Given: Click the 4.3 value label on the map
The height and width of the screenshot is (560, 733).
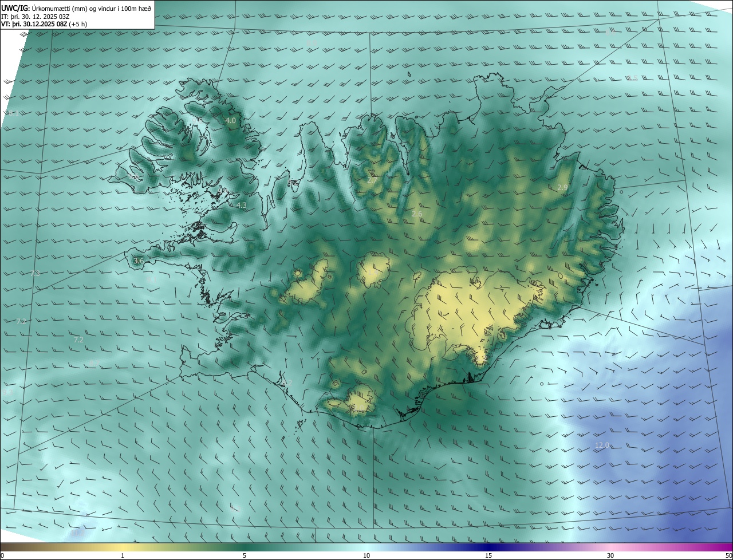Looking at the screenshot, I should pyautogui.click(x=242, y=205).
